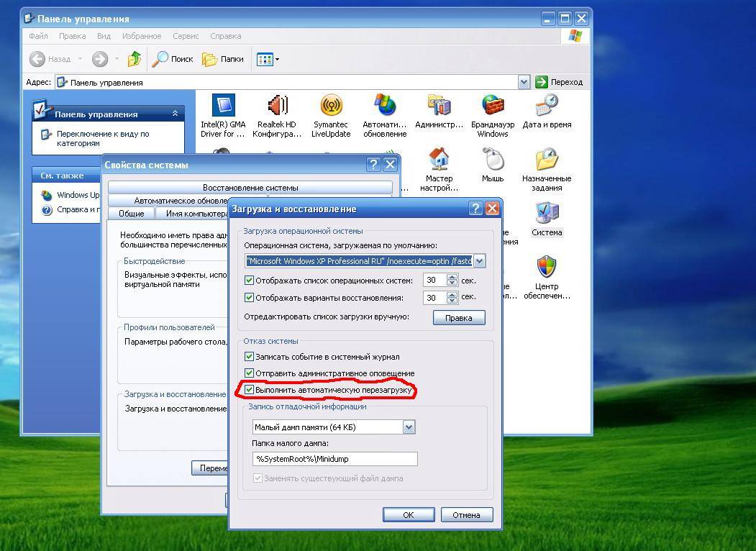Click the Forward arrow toolbar button
The height and width of the screenshot is (551, 756).
pos(100,59)
